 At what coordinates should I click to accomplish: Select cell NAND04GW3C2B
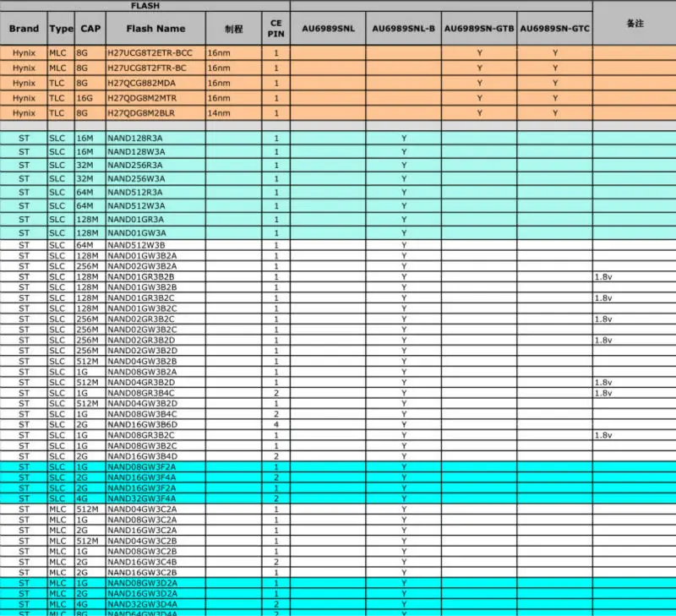[x=155, y=541]
